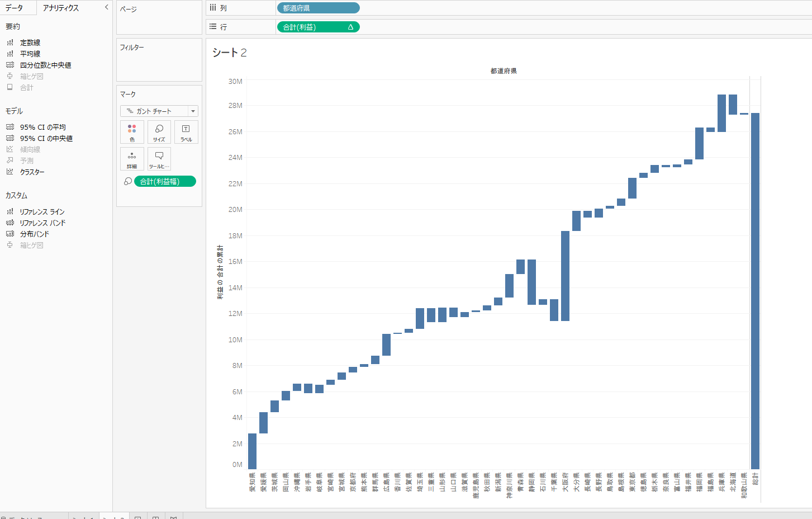Open the ラベル (Label) marks card

pos(186,132)
